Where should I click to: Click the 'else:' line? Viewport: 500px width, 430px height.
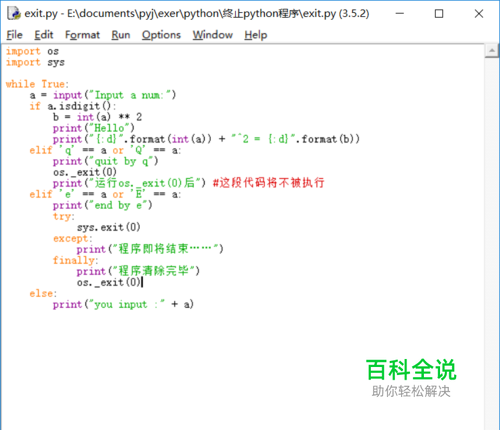tap(43, 294)
